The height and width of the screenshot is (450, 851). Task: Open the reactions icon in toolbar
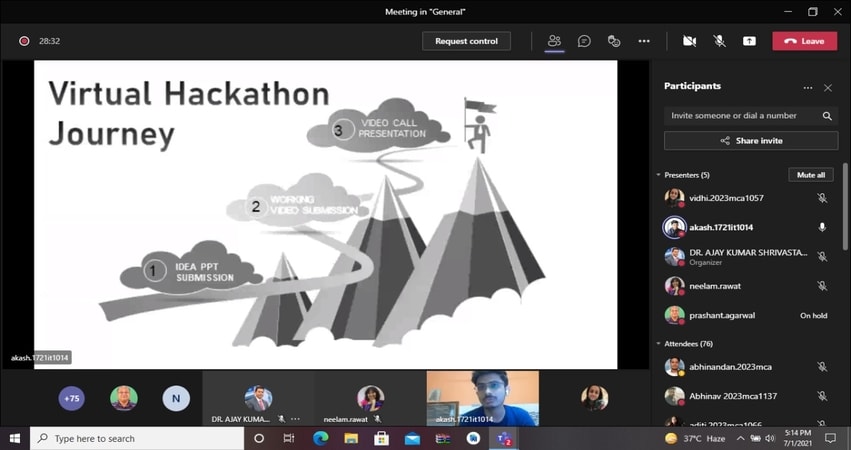coord(614,41)
